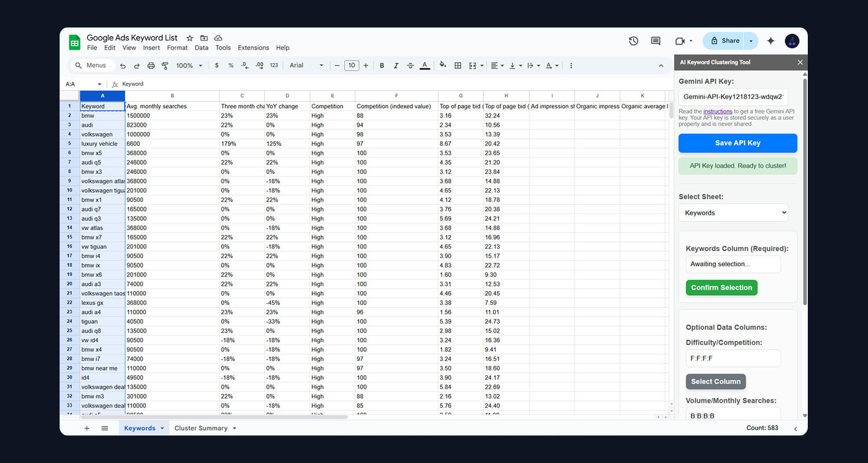Increase decimal places
This screenshot has width=868, height=463.
(259, 65)
